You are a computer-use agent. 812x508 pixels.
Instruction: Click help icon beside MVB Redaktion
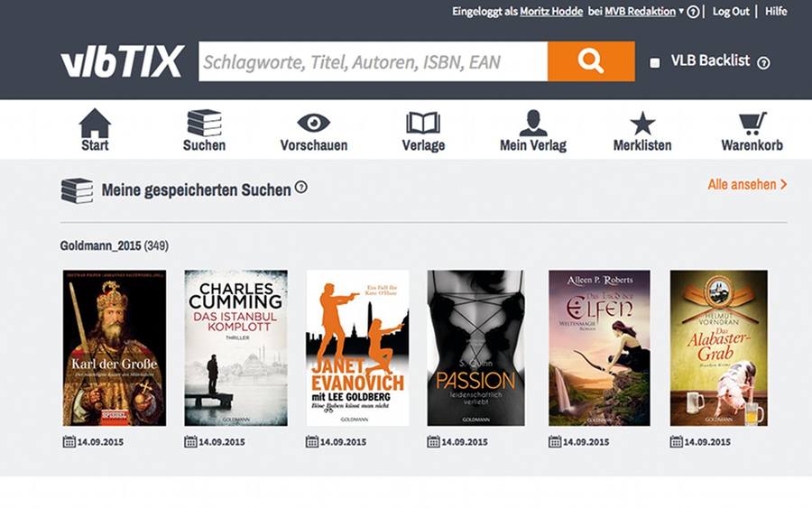pyautogui.click(x=693, y=12)
